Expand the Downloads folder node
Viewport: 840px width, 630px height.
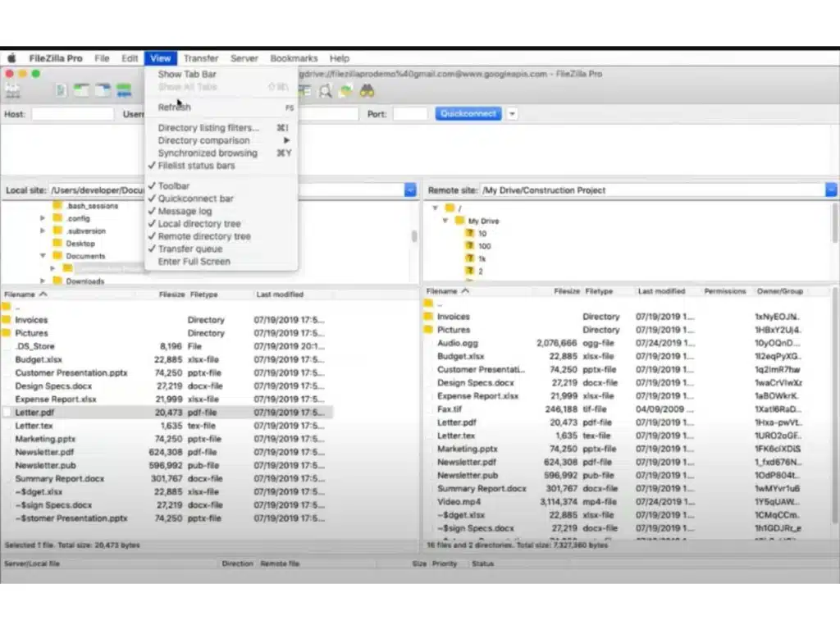pos(43,281)
